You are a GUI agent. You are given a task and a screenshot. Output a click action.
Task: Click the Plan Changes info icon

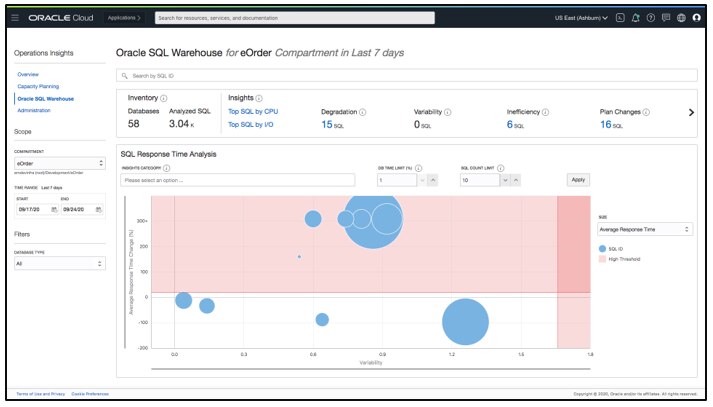click(x=646, y=112)
